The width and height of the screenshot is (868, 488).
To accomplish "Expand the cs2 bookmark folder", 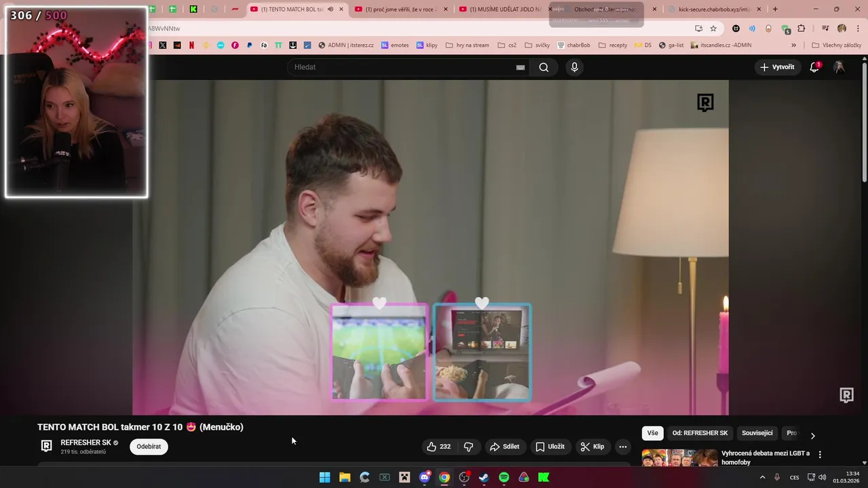I will click(x=507, y=45).
